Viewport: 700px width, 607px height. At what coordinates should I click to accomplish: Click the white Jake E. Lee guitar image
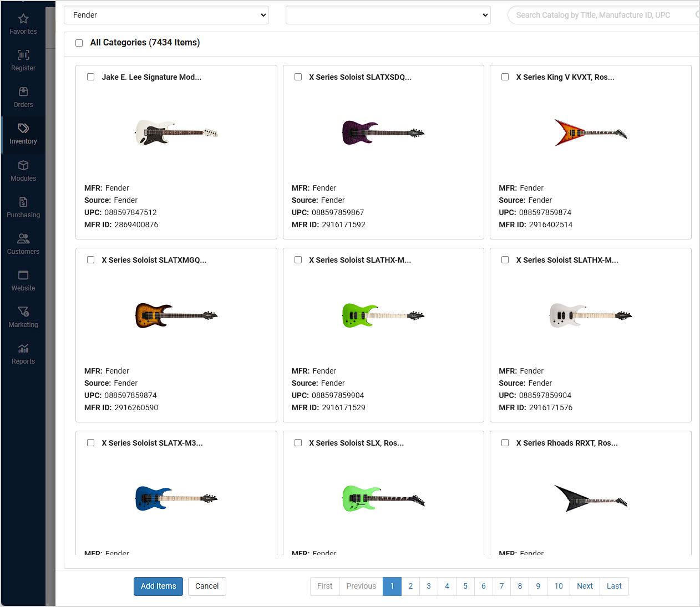(x=176, y=133)
